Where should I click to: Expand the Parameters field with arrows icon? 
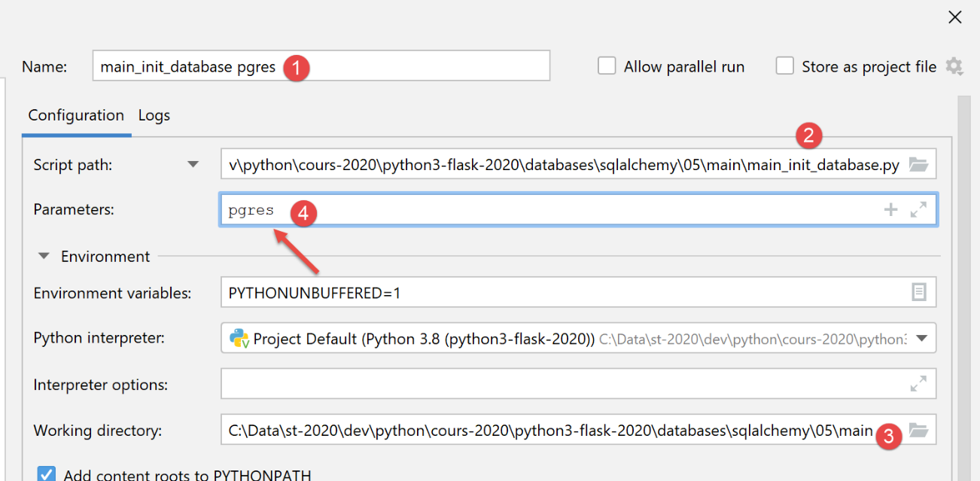pos(918,210)
